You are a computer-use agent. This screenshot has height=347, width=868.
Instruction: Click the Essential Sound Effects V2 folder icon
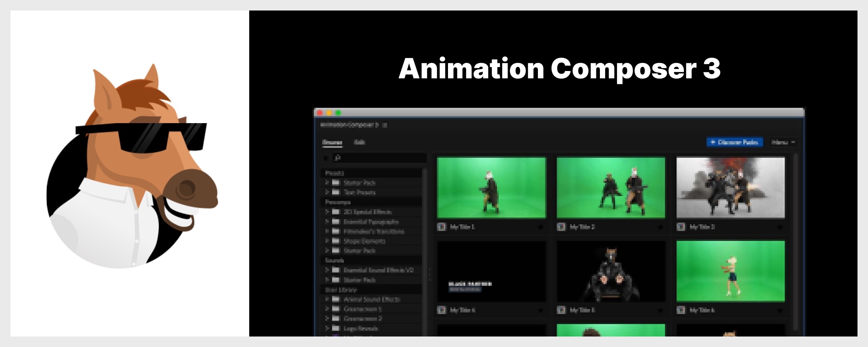point(336,270)
